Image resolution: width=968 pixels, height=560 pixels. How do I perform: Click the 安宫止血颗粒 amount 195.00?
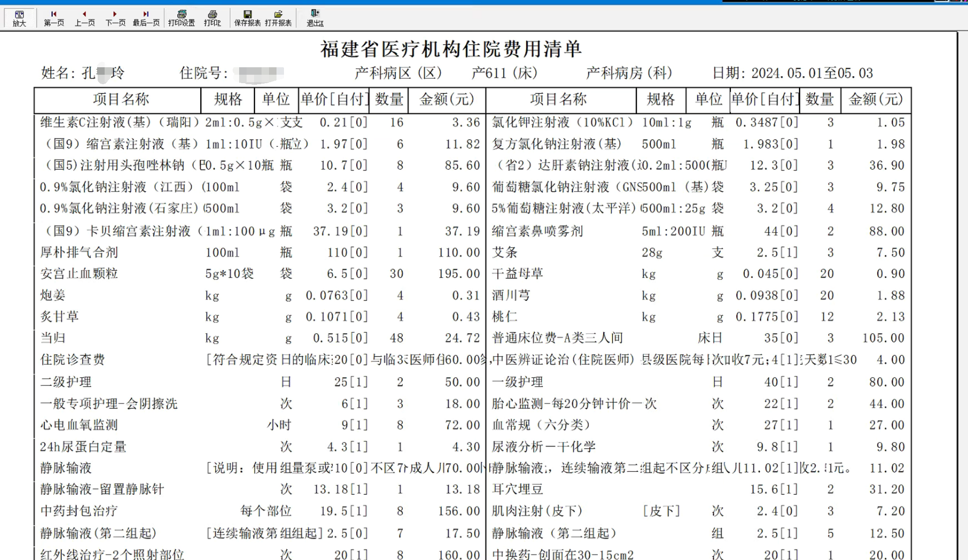458,274
